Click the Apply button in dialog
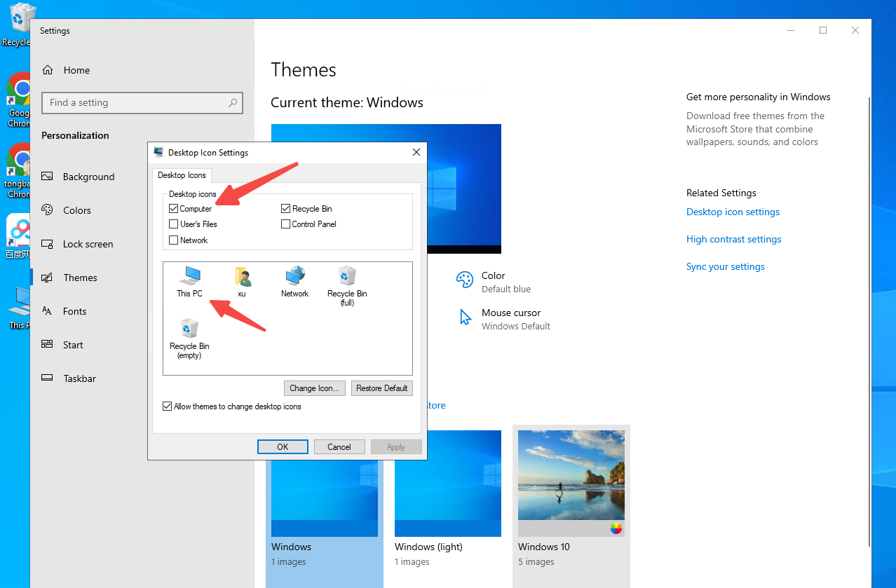896x588 pixels. pos(396,447)
